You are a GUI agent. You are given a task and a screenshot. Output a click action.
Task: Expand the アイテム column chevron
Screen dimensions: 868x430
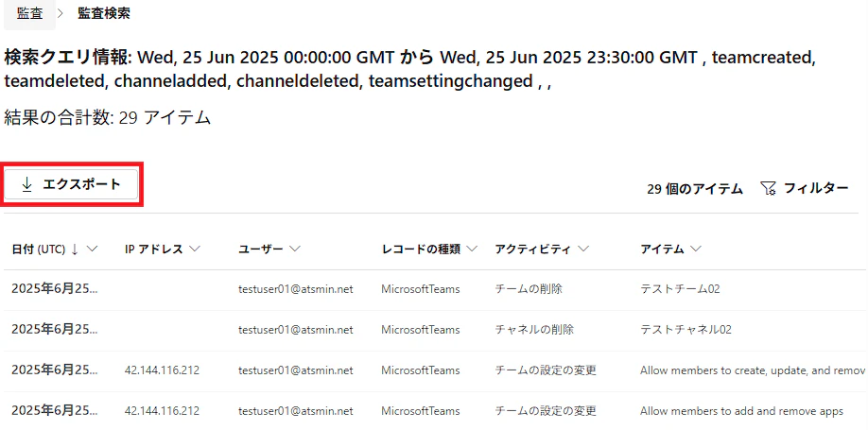pos(696,249)
